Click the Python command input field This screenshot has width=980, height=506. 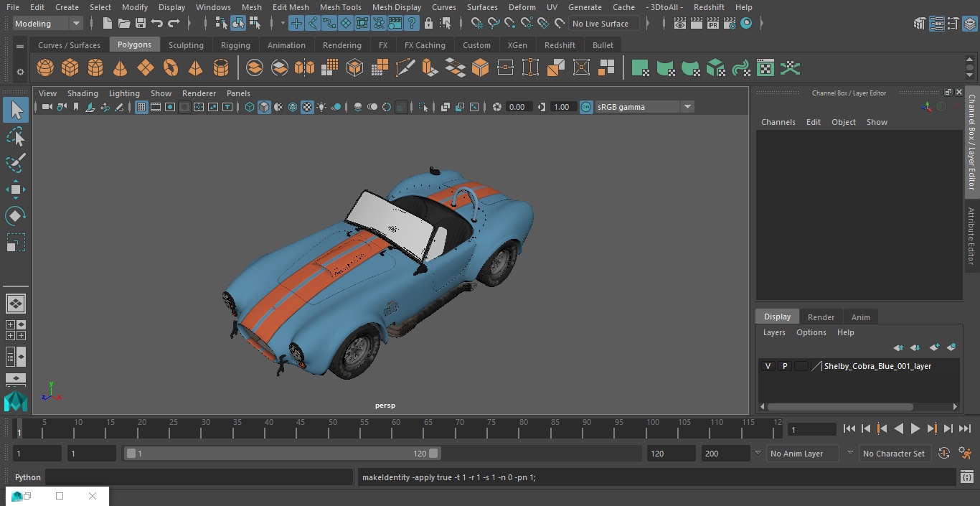[x=199, y=477]
